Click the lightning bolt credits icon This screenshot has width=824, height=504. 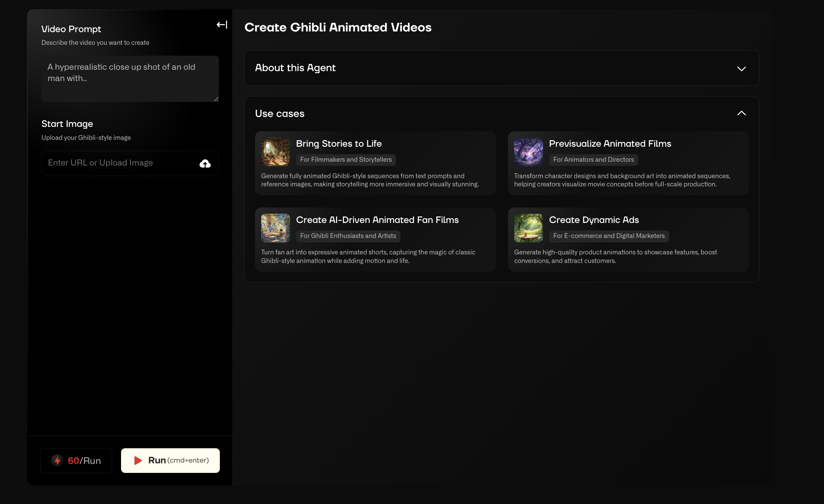[x=57, y=460]
